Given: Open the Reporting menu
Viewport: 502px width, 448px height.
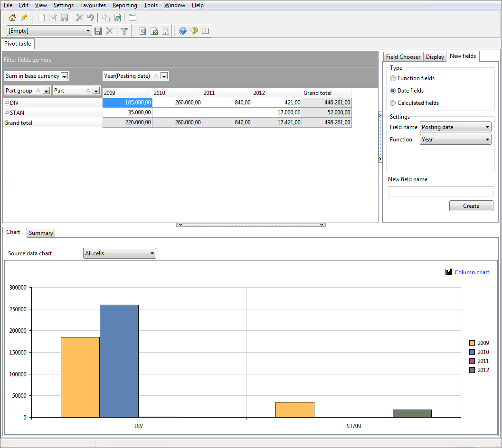Looking at the screenshot, I should (125, 5).
